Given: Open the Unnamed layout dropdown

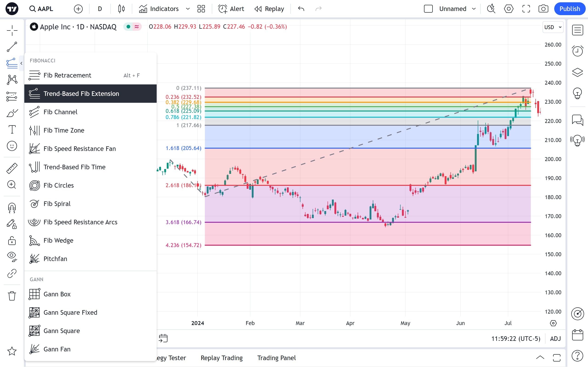Looking at the screenshot, I should coord(474,9).
